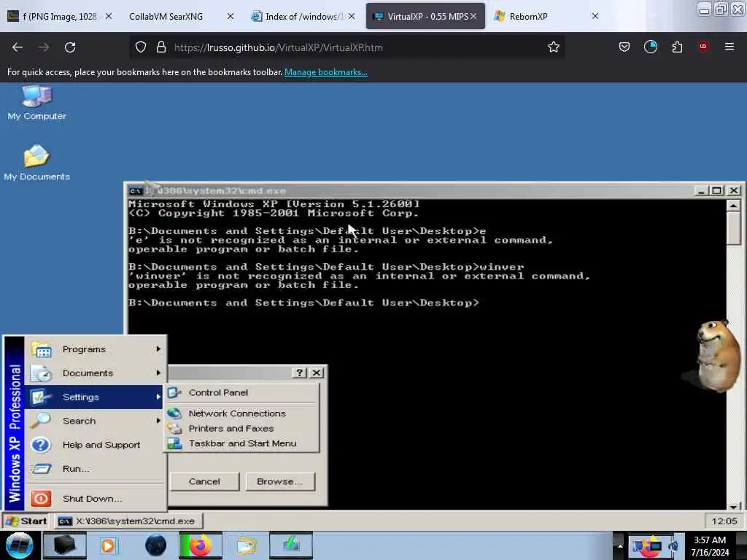The image size is (747, 560).
Task: Open the browser extensions puzzle icon
Action: pos(677,47)
